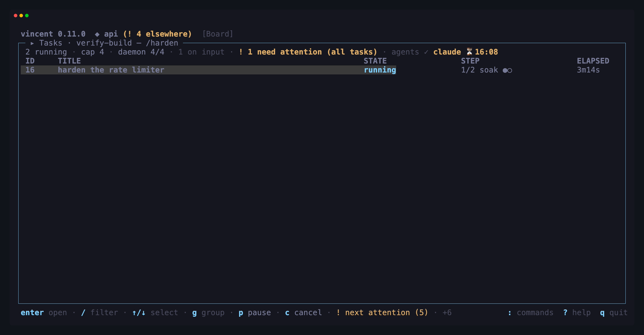
Task: Click the green window maximize button
Action: 27,16
